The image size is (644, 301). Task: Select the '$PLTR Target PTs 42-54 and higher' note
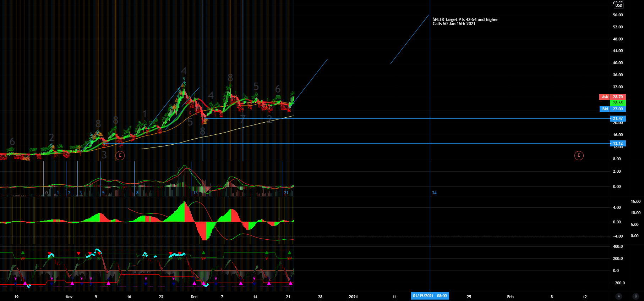click(x=465, y=19)
